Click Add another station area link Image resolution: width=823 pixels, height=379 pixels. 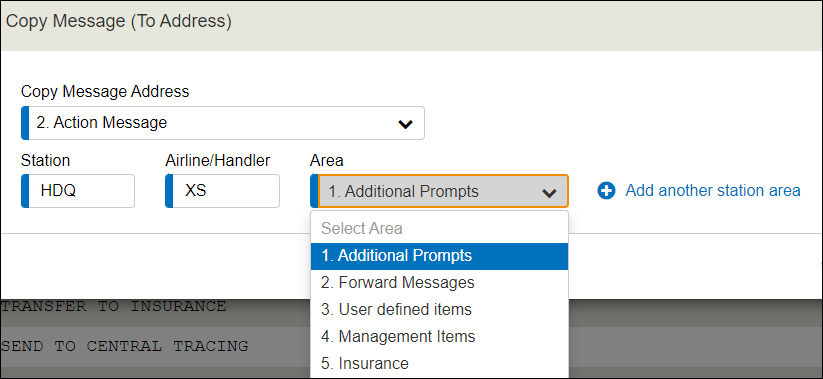[x=713, y=191]
